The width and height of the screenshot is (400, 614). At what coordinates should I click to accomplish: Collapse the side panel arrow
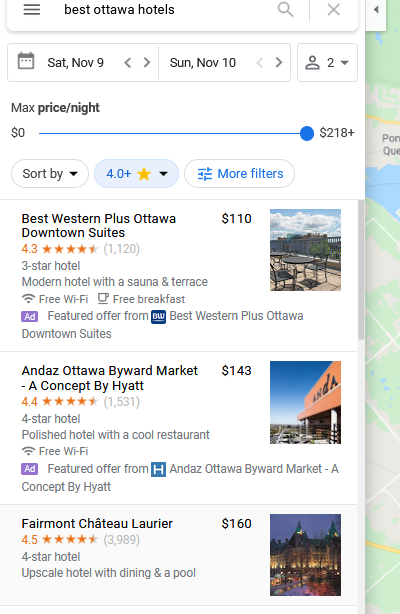376,10
